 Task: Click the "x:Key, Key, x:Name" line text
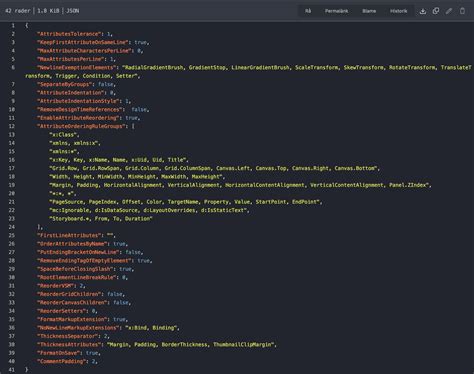click(118, 160)
